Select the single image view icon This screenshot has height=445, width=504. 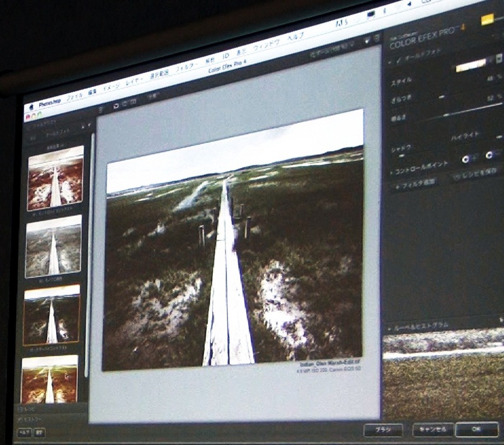[x=117, y=105]
